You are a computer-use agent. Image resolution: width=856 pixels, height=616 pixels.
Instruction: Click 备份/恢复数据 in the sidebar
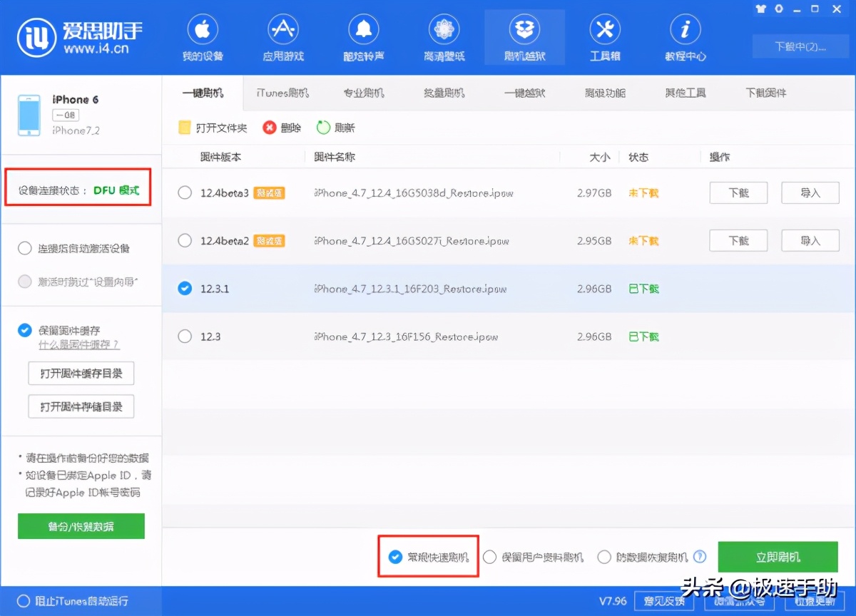(81, 526)
